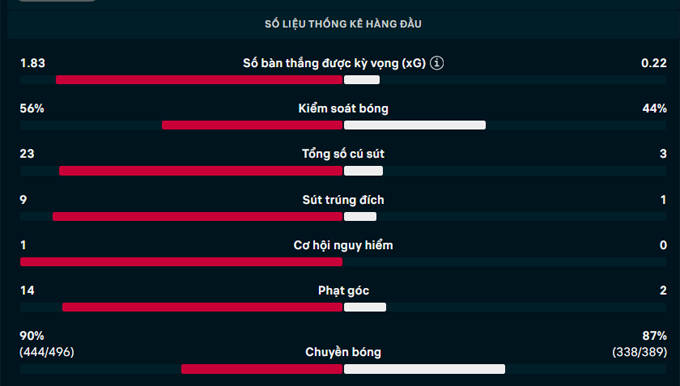The width and height of the screenshot is (680, 386).
Task: Click the red big chances bar
Action: click(181, 262)
